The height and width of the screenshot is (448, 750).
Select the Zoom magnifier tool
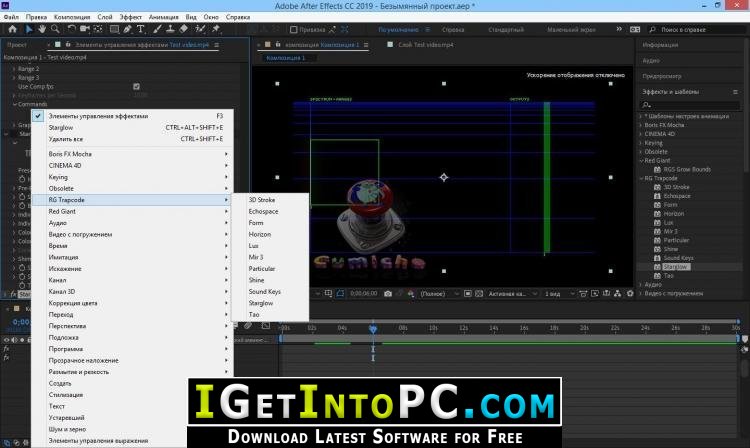[55, 29]
